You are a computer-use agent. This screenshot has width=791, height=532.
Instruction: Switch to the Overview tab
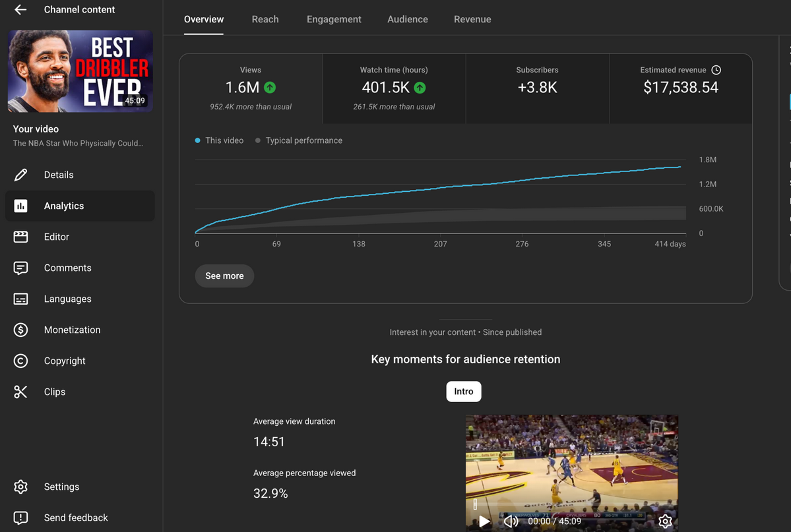tap(204, 19)
